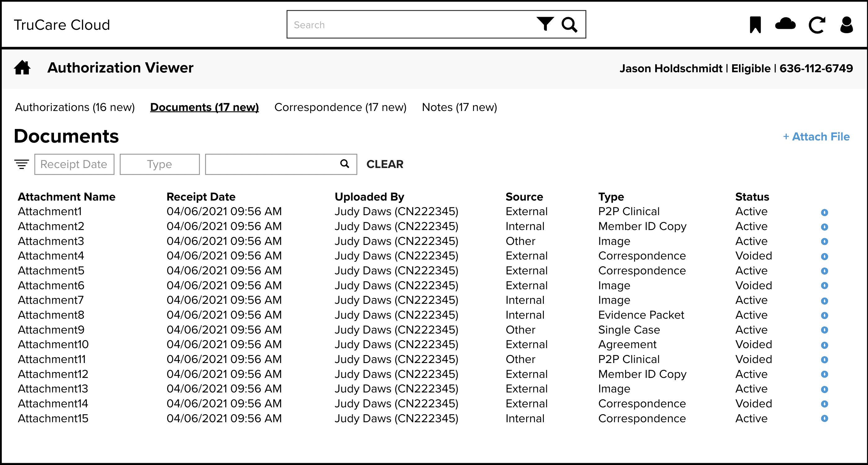Select the Documents (17 new) tab
Screen dimensions: 868x465
point(204,107)
